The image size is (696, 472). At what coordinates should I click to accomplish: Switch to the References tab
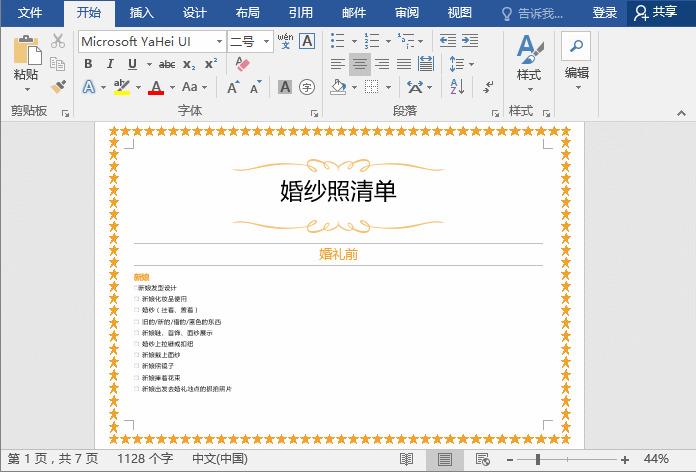(301, 13)
